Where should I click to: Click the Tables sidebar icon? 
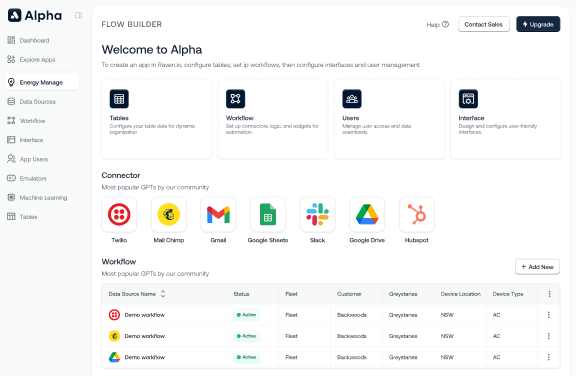tap(11, 216)
